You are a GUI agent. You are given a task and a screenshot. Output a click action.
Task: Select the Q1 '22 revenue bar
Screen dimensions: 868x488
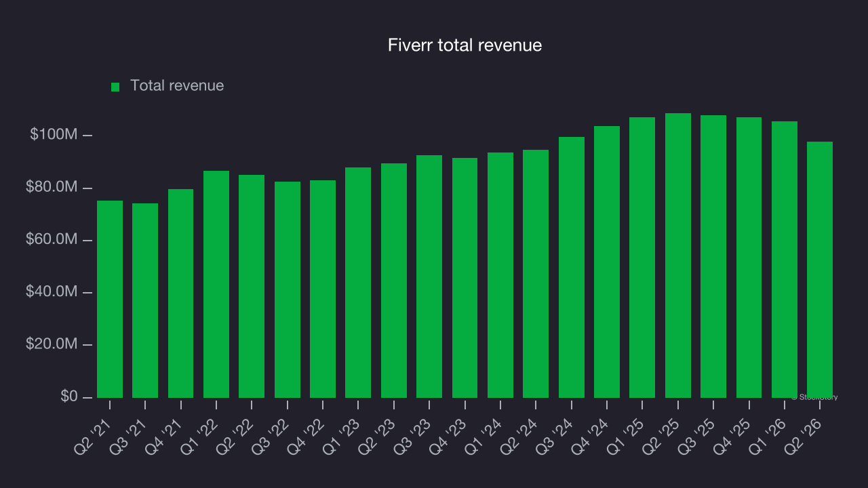click(216, 284)
